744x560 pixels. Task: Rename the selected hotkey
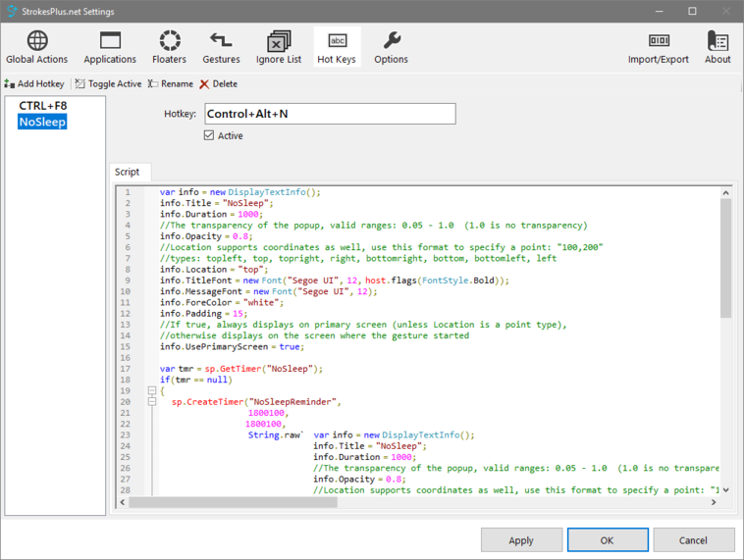[171, 84]
